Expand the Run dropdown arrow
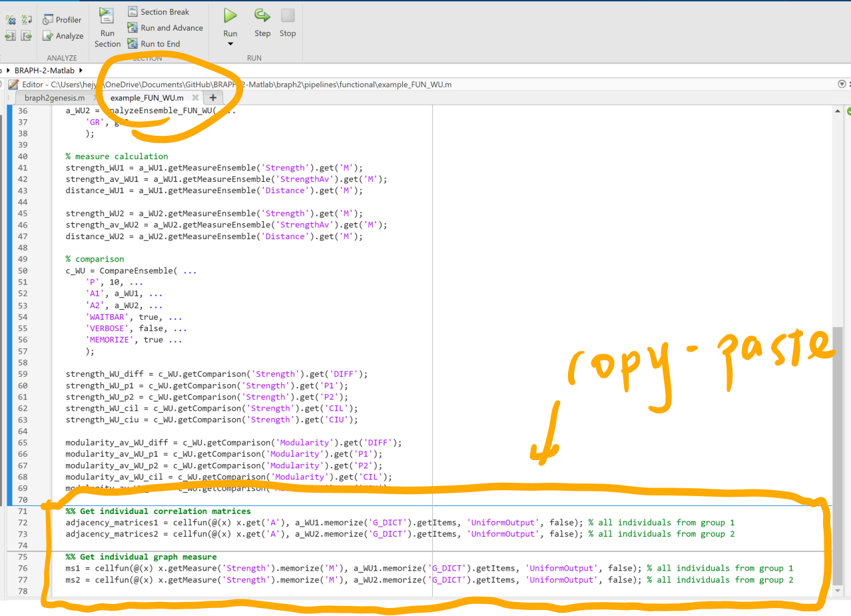Viewport: 851px width, 616px height. (x=230, y=44)
